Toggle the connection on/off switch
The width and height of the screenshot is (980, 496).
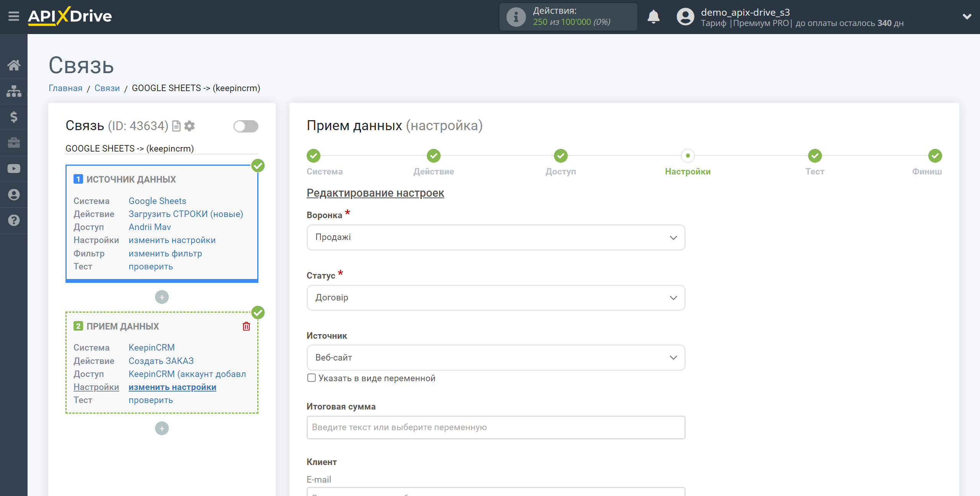(x=246, y=126)
